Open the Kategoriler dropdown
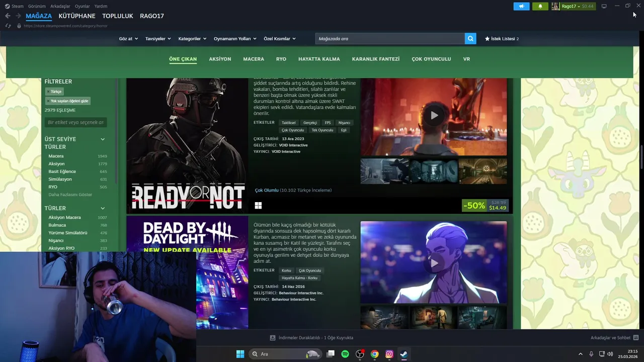Screen dimensions: 644x362 coord(192,39)
